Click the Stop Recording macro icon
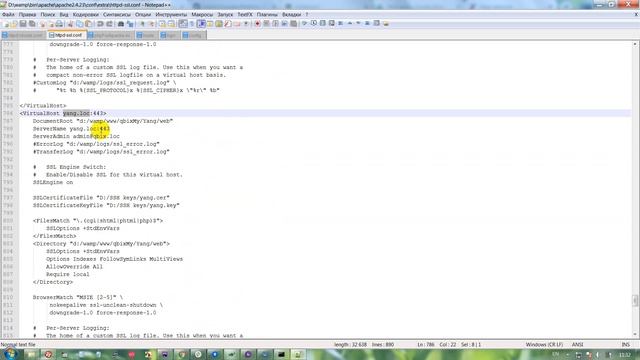Image resolution: width=640 pixels, height=360 pixels. coord(266,24)
